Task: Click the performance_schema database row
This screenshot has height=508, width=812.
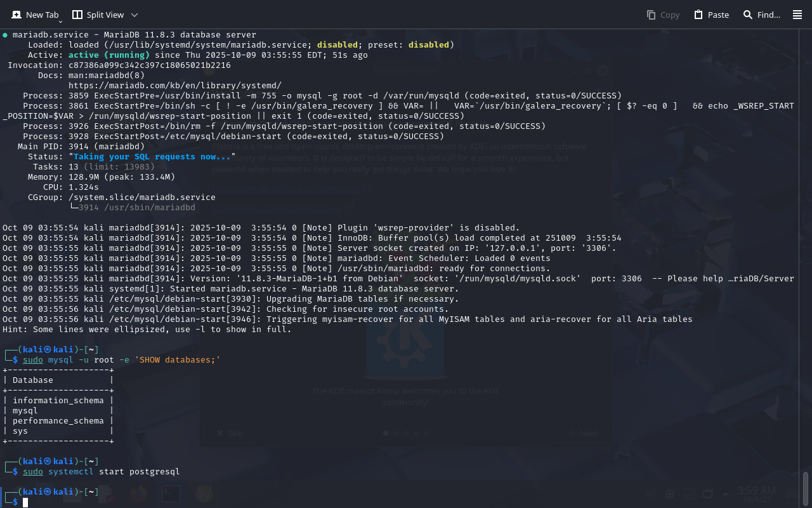Action: (58, 421)
